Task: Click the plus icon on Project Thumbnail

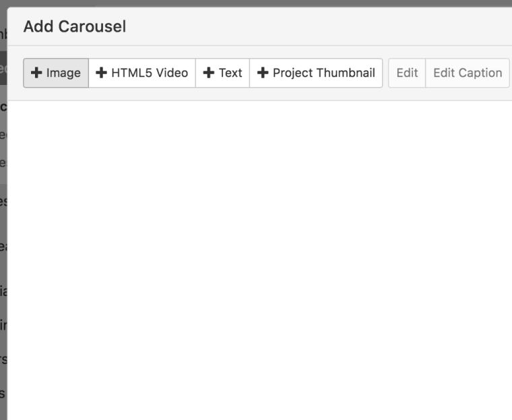Action: (x=263, y=73)
